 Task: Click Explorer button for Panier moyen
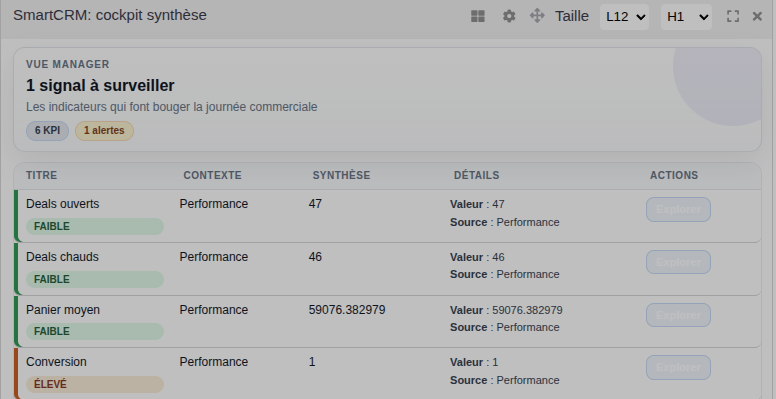[x=679, y=315]
